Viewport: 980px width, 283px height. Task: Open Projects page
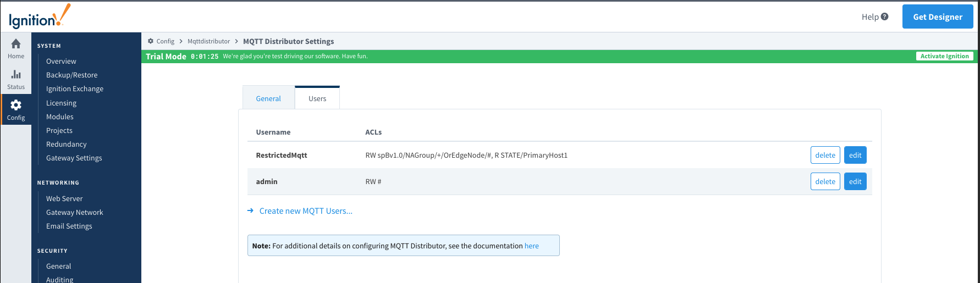[59, 130]
